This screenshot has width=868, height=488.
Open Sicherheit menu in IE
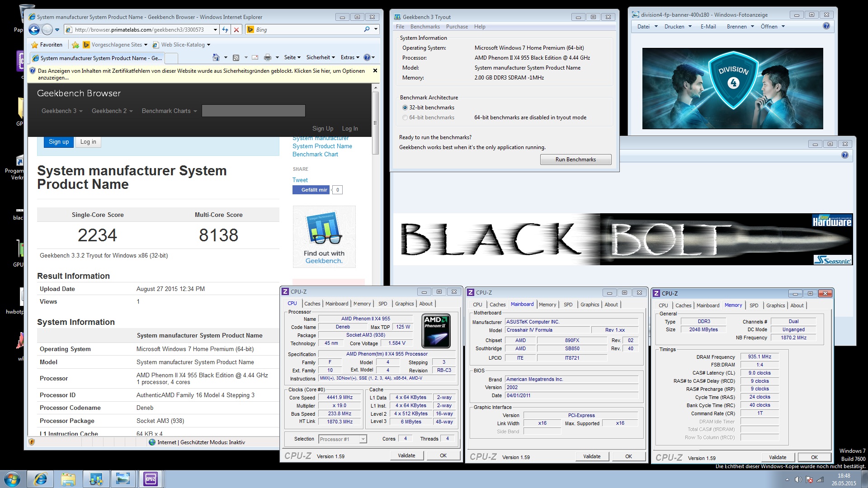321,57
